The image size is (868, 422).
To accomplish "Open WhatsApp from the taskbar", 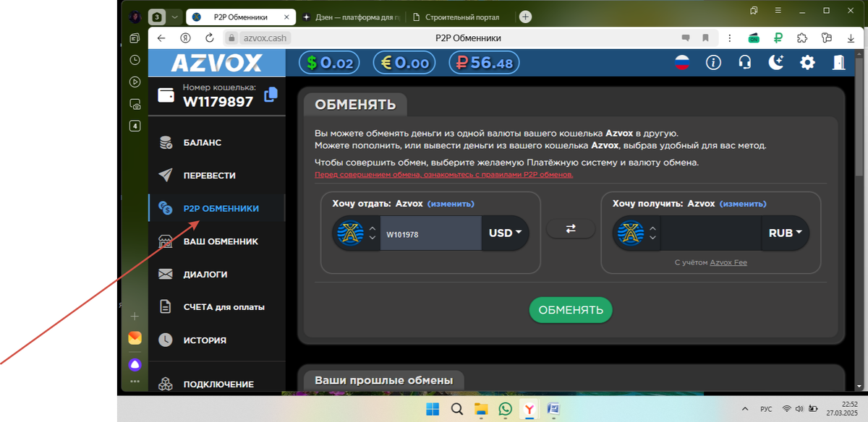I will tap(505, 410).
